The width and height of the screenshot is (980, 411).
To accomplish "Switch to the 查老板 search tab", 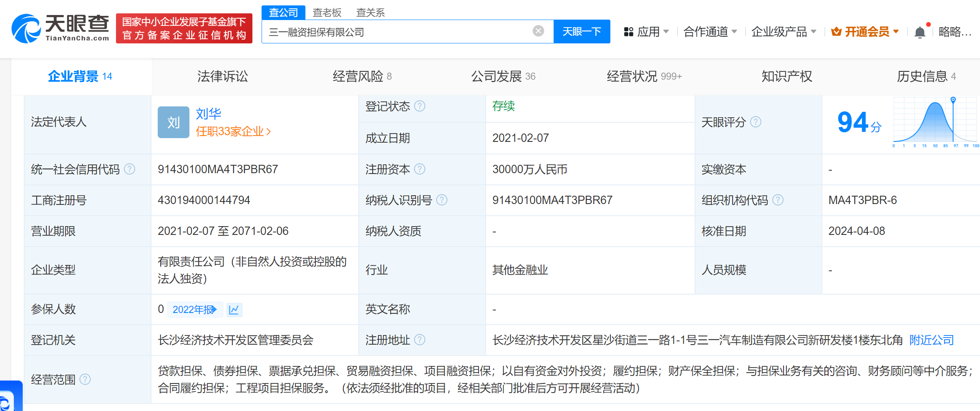I will point(327,13).
